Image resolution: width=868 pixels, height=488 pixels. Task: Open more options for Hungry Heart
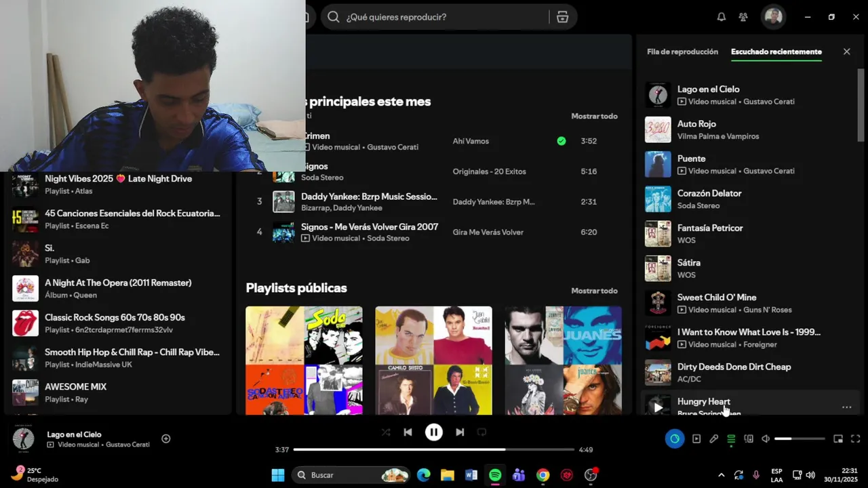846,407
